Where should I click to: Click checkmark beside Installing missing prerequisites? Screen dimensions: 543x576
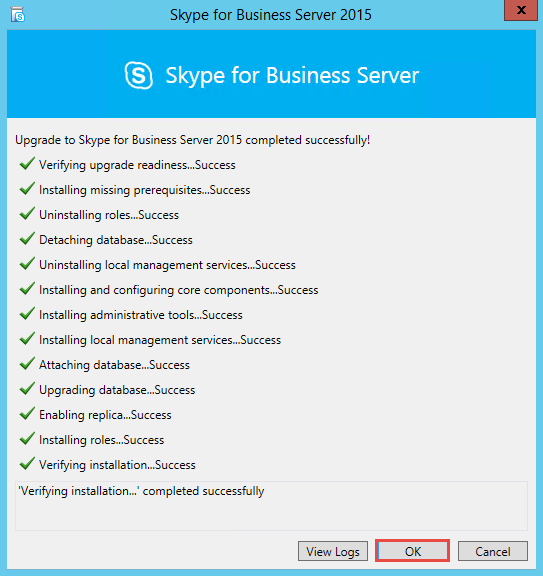pyautogui.click(x=27, y=188)
